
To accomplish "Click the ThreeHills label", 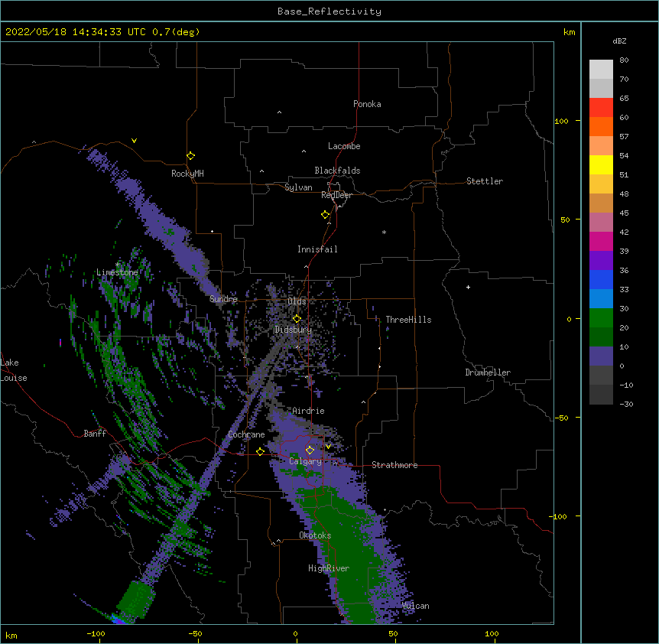I will (x=408, y=320).
